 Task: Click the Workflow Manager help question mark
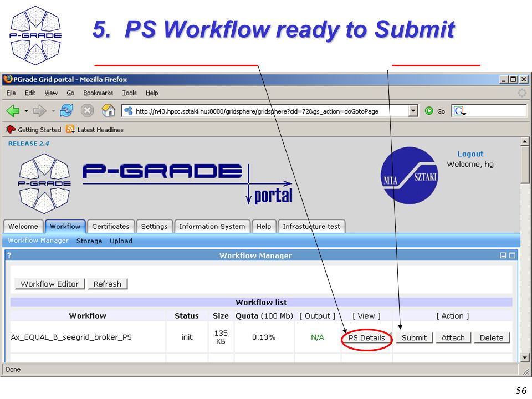[9, 255]
